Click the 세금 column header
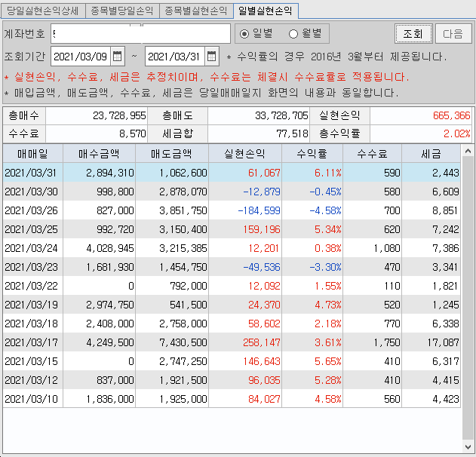 tap(431, 153)
